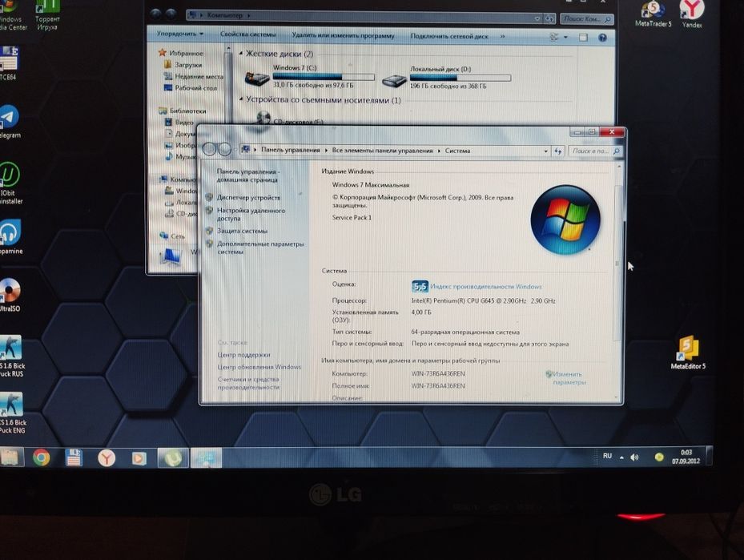Expand the Computer window address bar dropdown
The image size is (744, 560).
coord(537,18)
